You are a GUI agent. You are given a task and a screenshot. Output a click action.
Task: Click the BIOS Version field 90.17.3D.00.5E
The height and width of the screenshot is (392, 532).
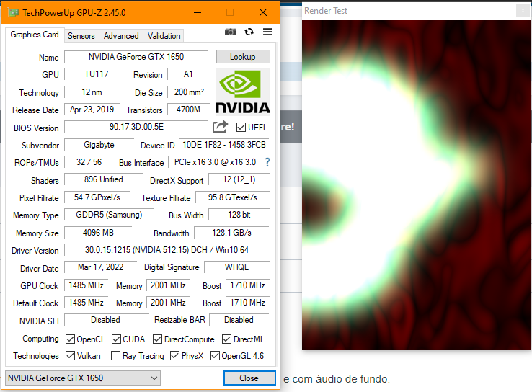click(136, 127)
